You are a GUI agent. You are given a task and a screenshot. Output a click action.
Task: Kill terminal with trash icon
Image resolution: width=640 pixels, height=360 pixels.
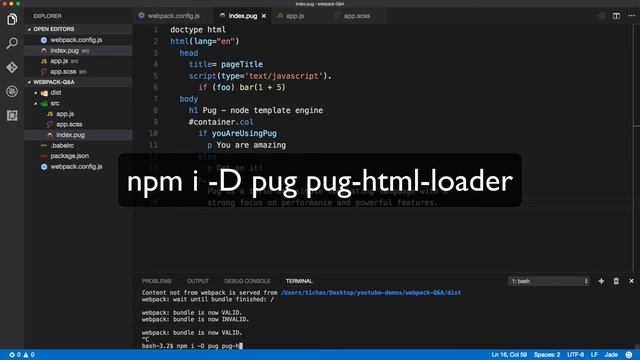tap(616, 281)
